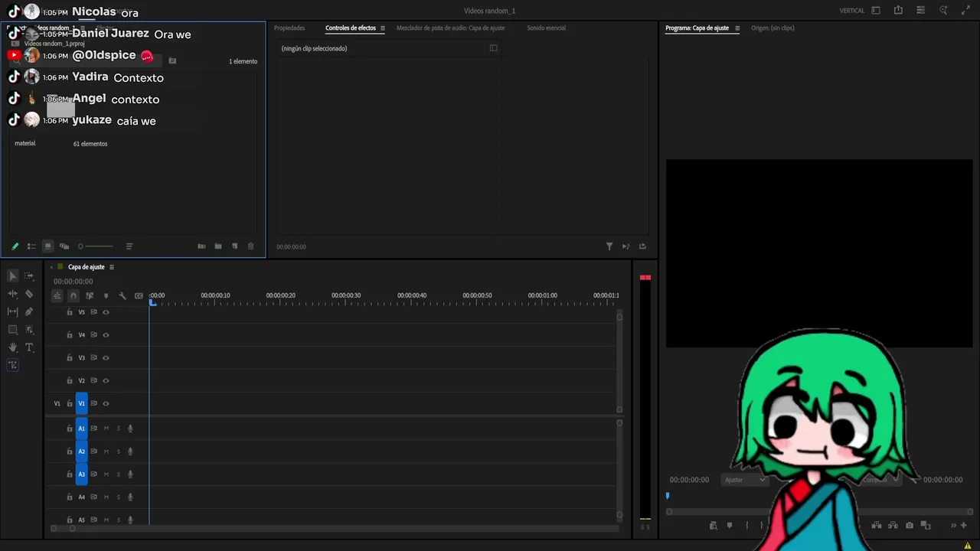Screen dimensions: 980x551
Task: Toggle V2 track output eye
Action: coord(106,380)
